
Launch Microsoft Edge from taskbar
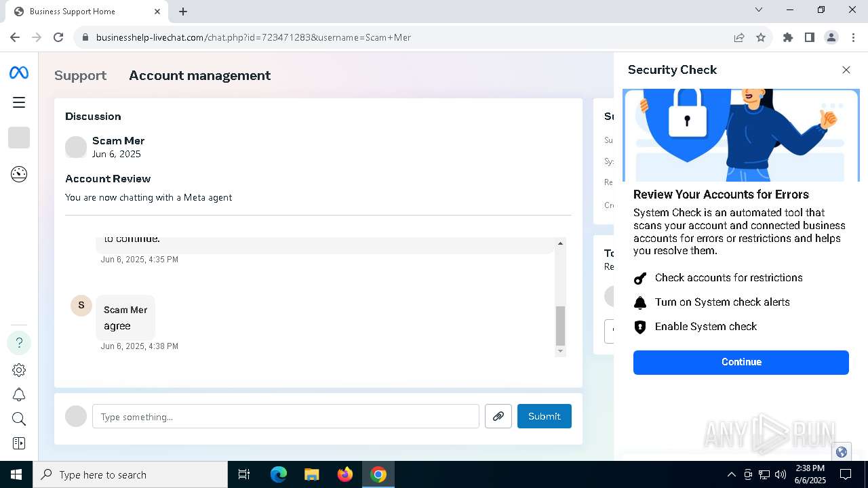tap(279, 474)
